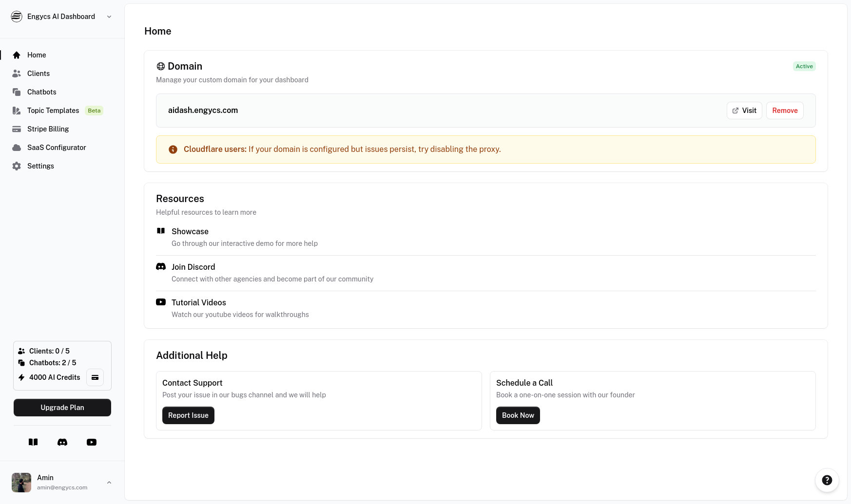Open the help question mark icon

point(827,480)
